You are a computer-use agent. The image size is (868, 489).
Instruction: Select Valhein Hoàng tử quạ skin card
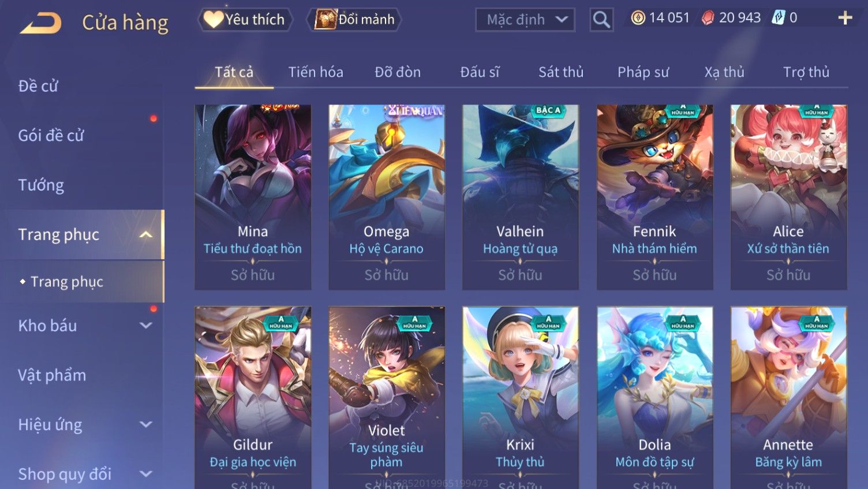(520, 197)
